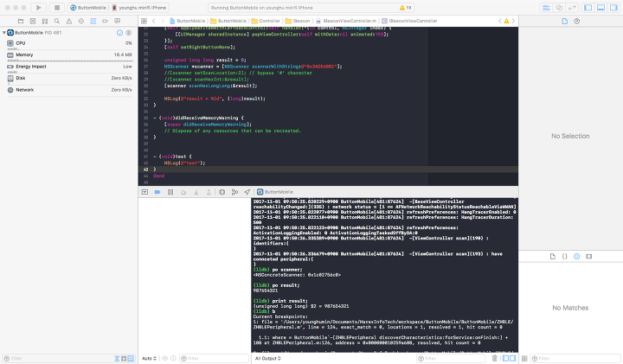Open the Symbol navigator
Screen dimensions: 623x364
click(45, 21)
